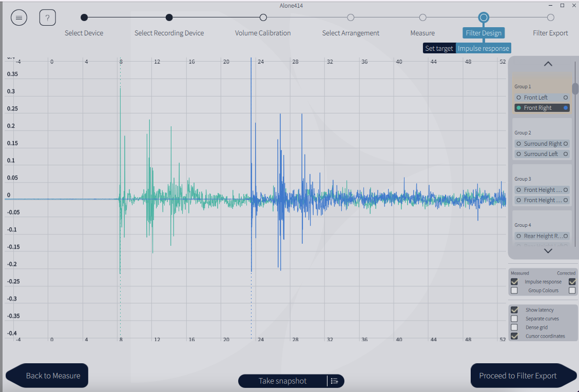The image size is (579, 392).
Task: Toggle the blue dot on Front Right row
Action: (566, 108)
